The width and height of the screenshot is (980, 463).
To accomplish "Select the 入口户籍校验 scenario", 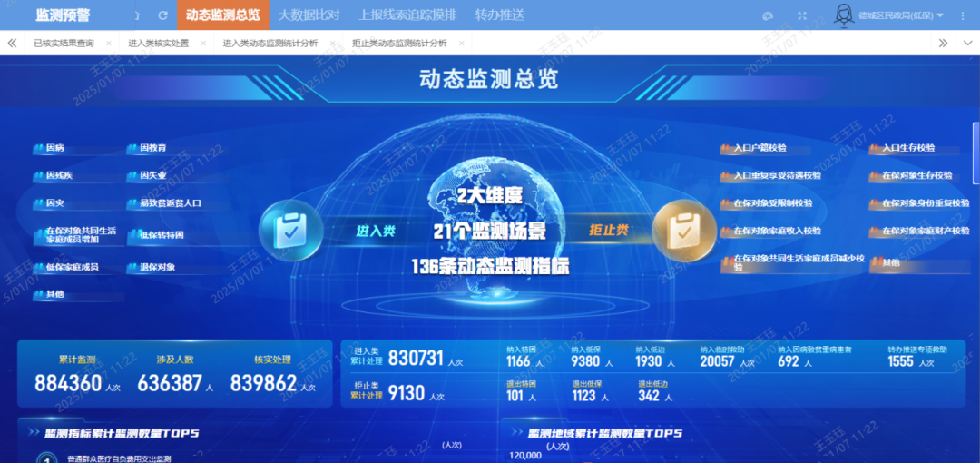I will click(759, 148).
